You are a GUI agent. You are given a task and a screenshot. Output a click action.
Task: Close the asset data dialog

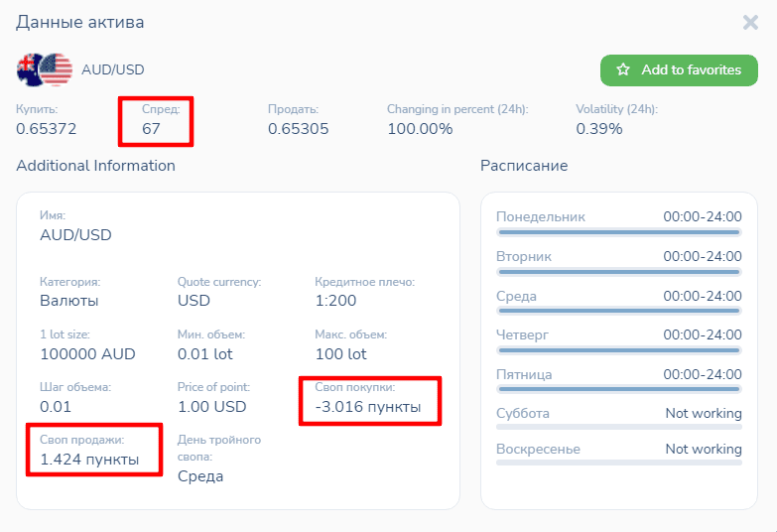tap(750, 22)
